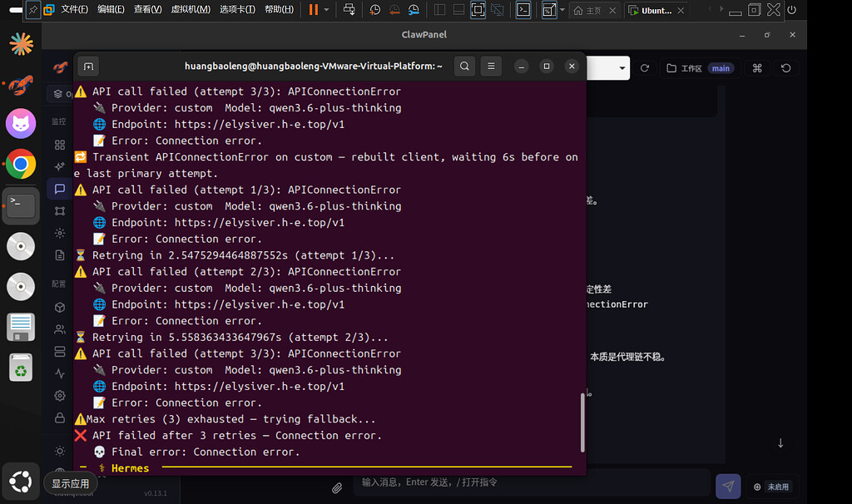The height and width of the screenshot is (504, 852).
Task: Open the floppy disk drive dock icon
Action: click(21, 327)
